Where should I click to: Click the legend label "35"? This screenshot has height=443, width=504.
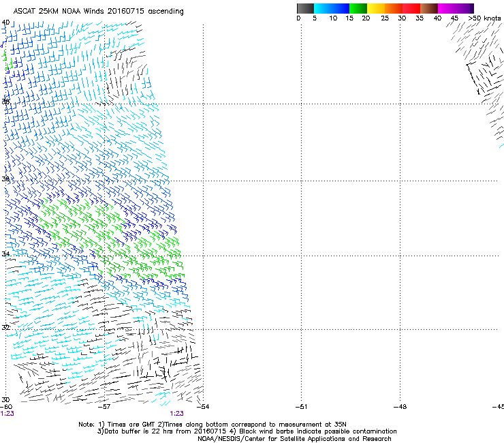click(x=420, y=18)
